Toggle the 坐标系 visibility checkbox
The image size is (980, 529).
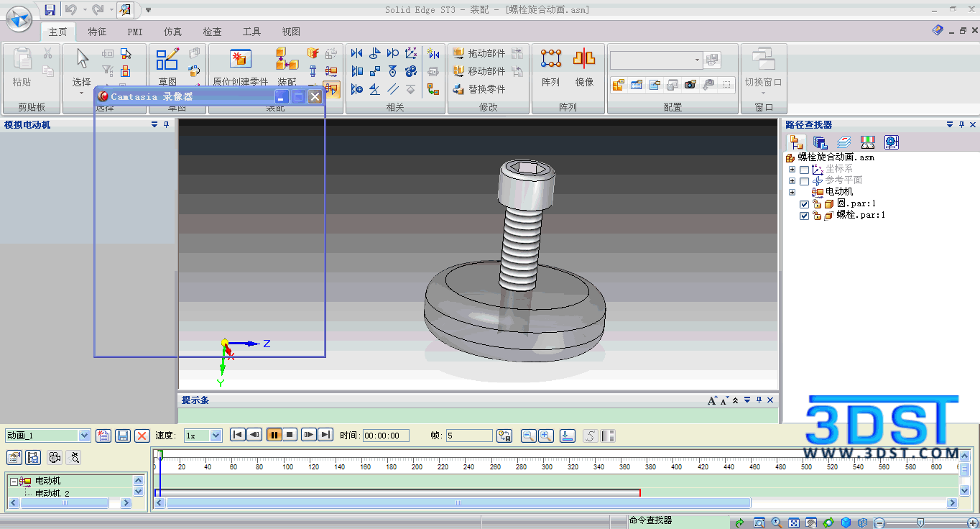804,170
